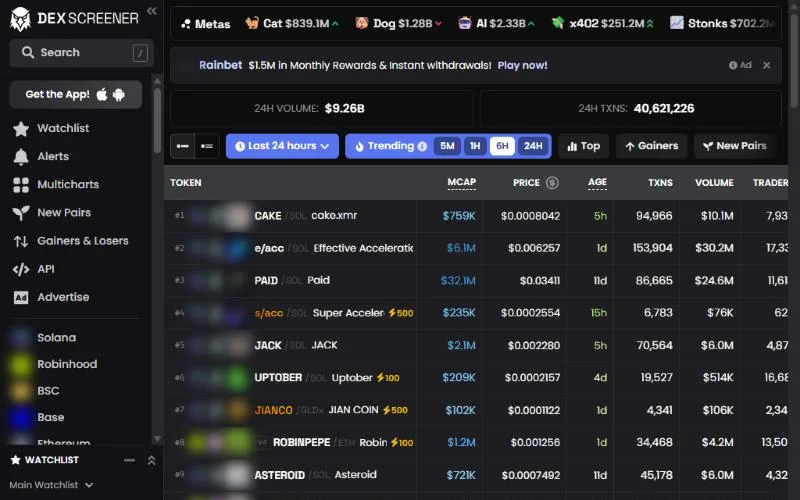The image size is (800, 500).
Task: Open the Main Watchlist dropdown
Action: click(51, 485)
